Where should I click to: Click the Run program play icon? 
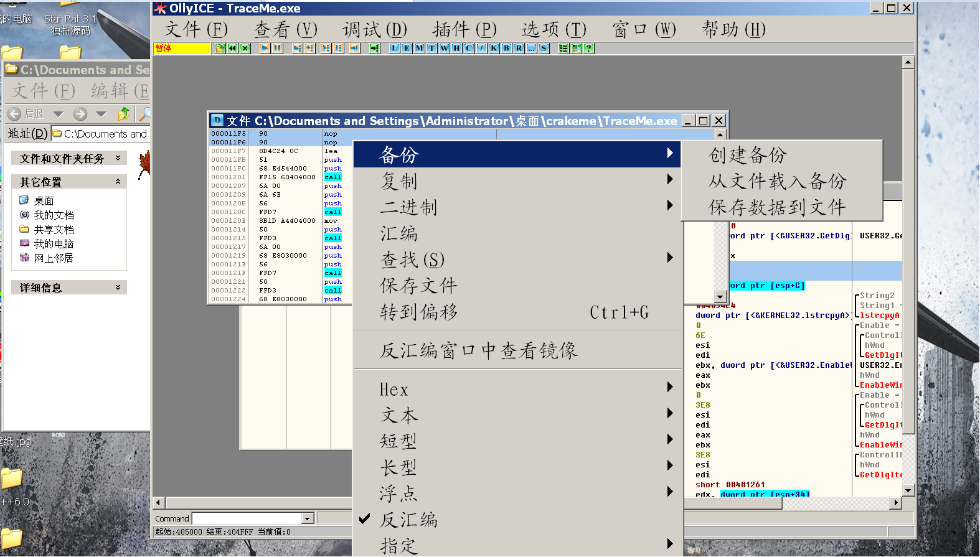(265, 48)
